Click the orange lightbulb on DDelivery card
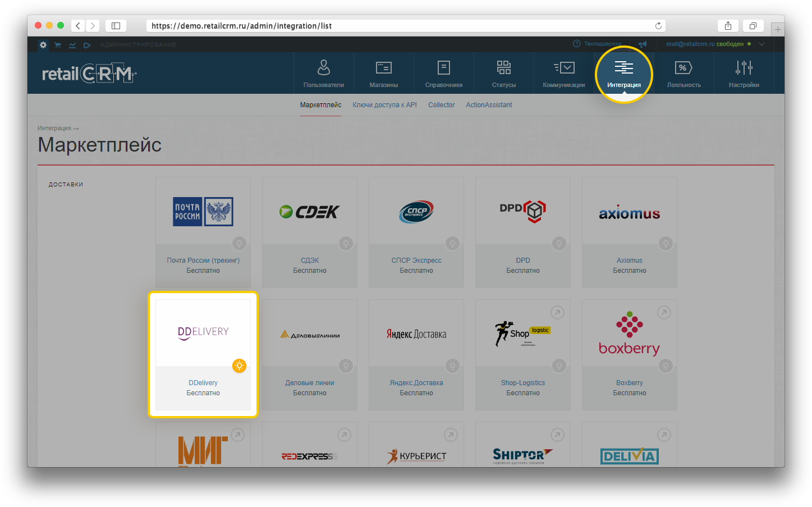Screen dimensions: 812x507 240,366
